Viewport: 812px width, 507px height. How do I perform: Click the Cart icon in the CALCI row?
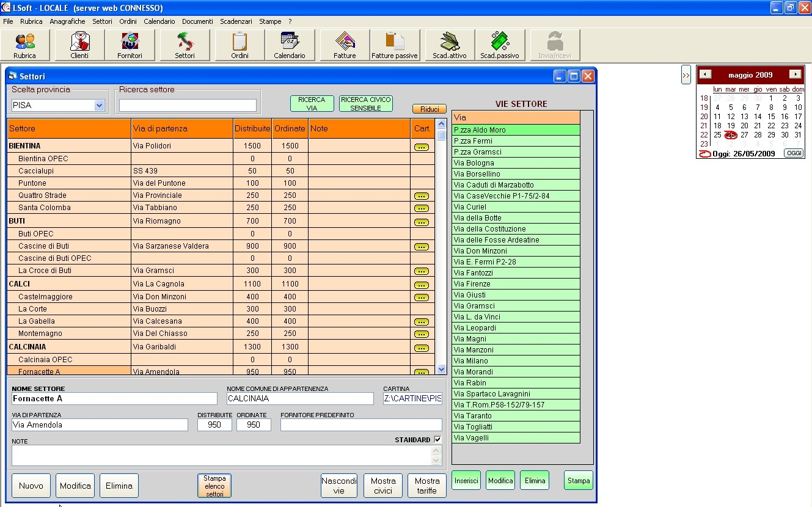(422, 285)
